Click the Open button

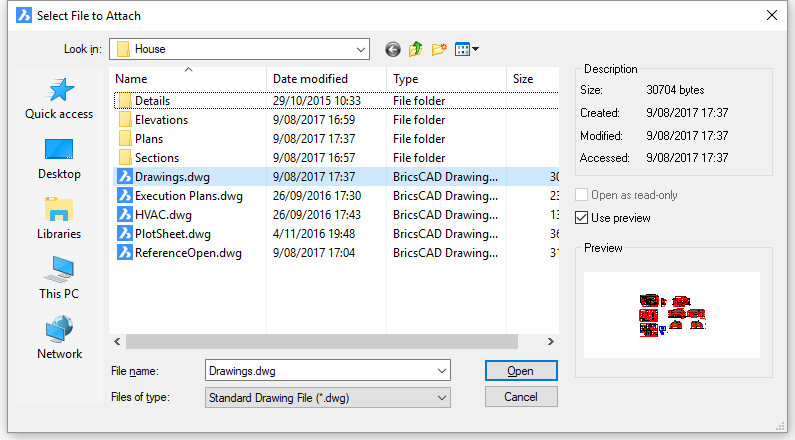pyautogui.click(x=520, y=371)
